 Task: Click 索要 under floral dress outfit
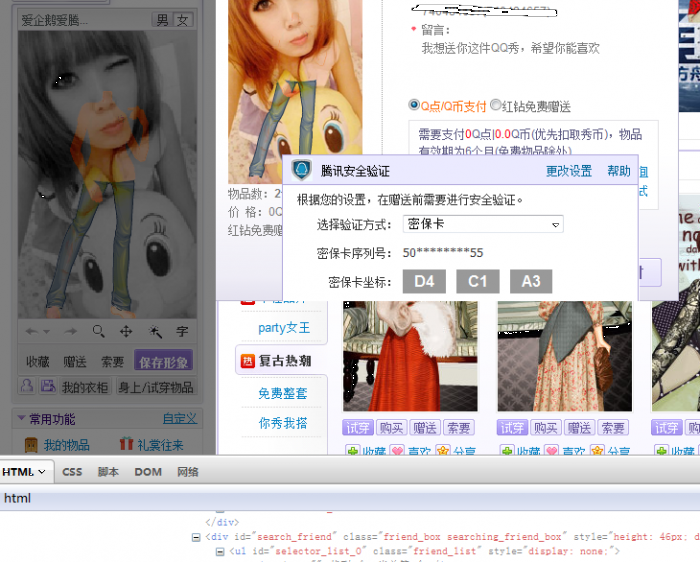click(613, 428)
